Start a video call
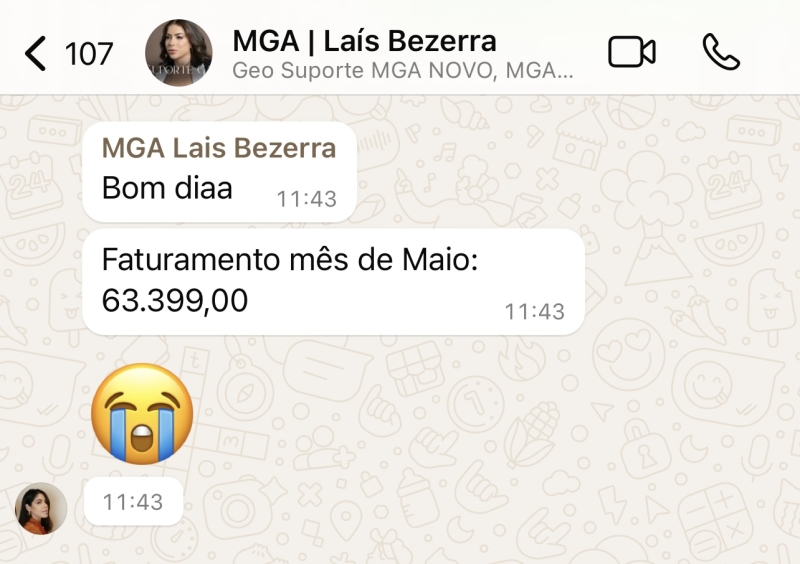The width and height of the screenshot is (800, 564). 632,52
